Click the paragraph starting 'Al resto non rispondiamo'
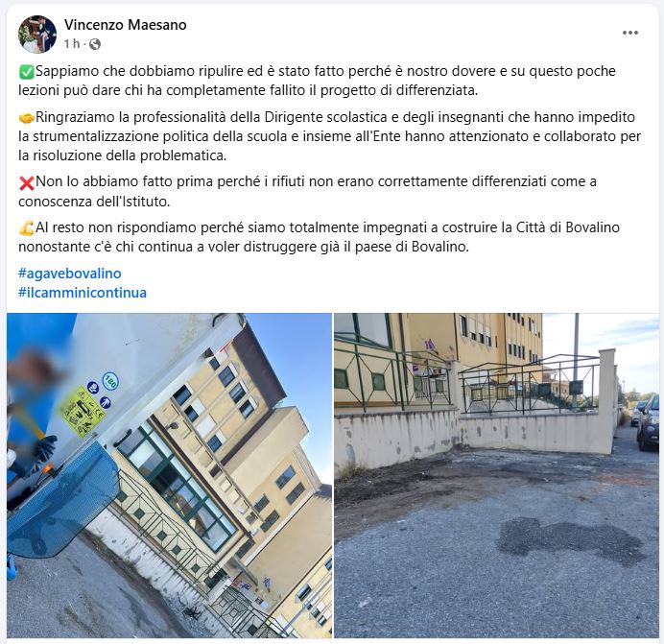Viewport: 664px width, 644px height. click(x=319, y=237)
